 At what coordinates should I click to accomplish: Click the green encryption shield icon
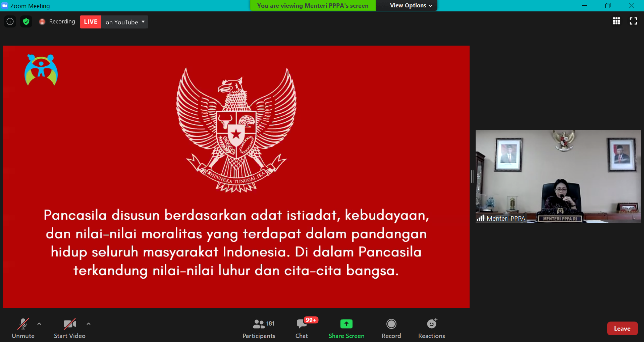pos(26,22)
